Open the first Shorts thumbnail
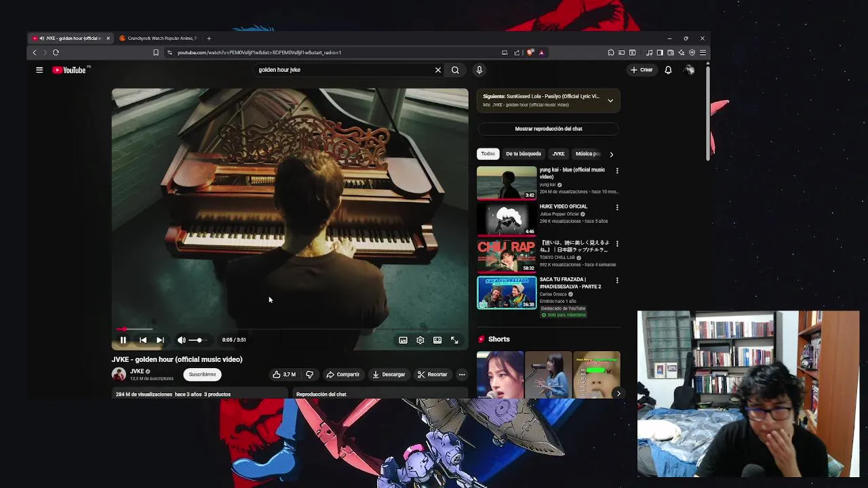The image size is (868, 488). click(500, 374)
